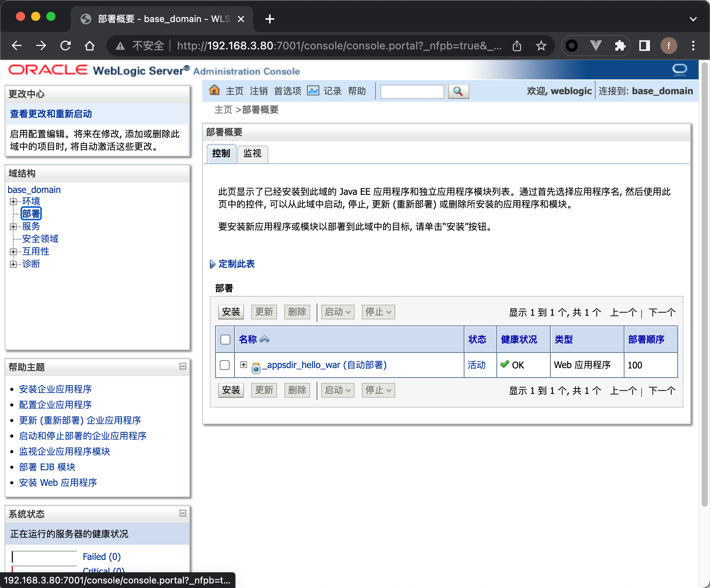
Task: Open the browser extensions puzzle icon
Action: tap(620, 46)
